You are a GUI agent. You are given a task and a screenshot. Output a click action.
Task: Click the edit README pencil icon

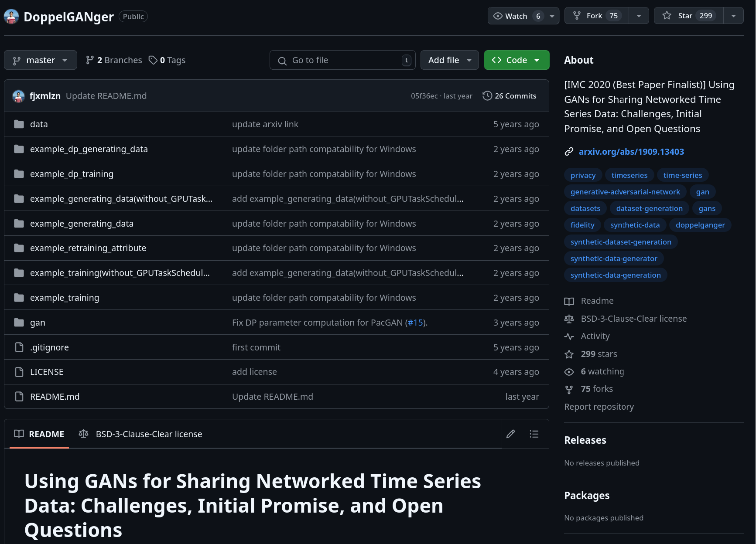pyautogui.click(x=510, y=434)
